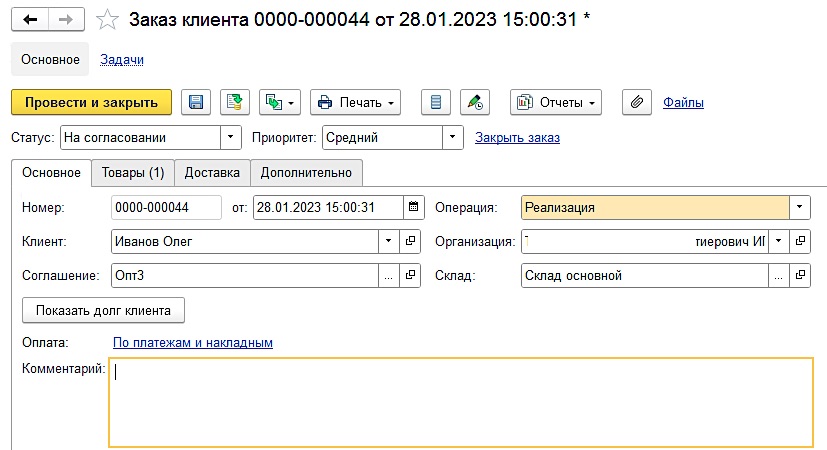
Task: Expand the Организация dropdown arrow
Action: pos(778,241)
